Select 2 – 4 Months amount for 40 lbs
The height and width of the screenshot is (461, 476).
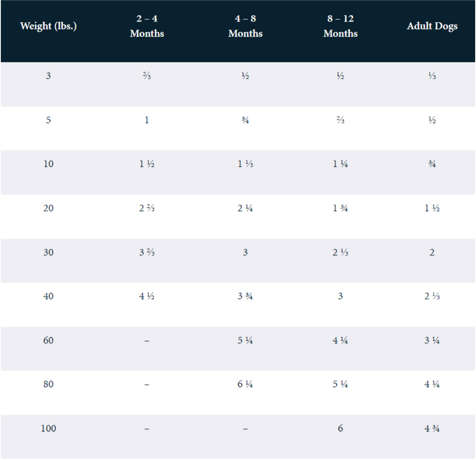(147, 296)
